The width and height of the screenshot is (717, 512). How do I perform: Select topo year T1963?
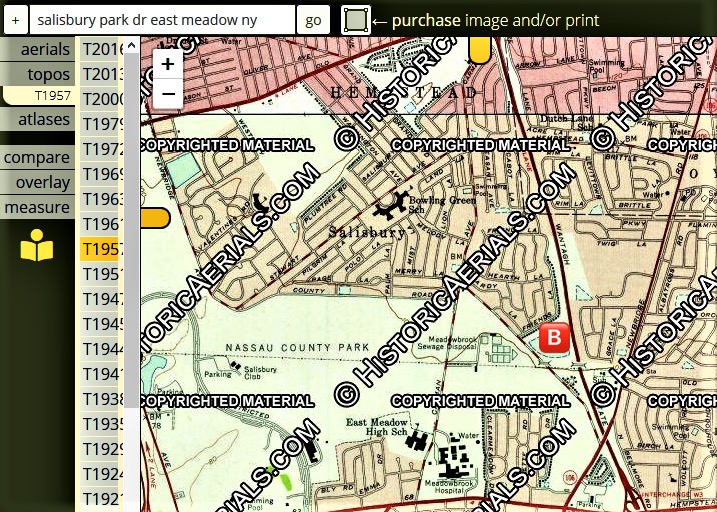101,199
